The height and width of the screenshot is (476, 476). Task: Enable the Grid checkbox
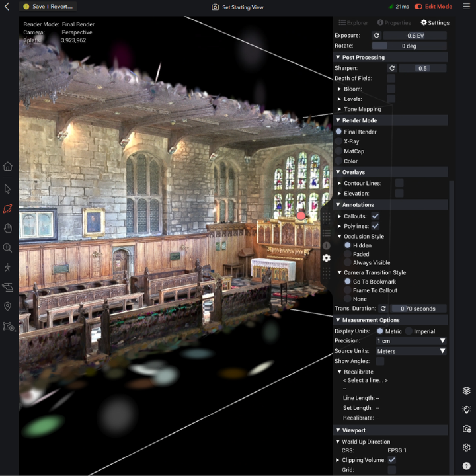coord(392,470)
